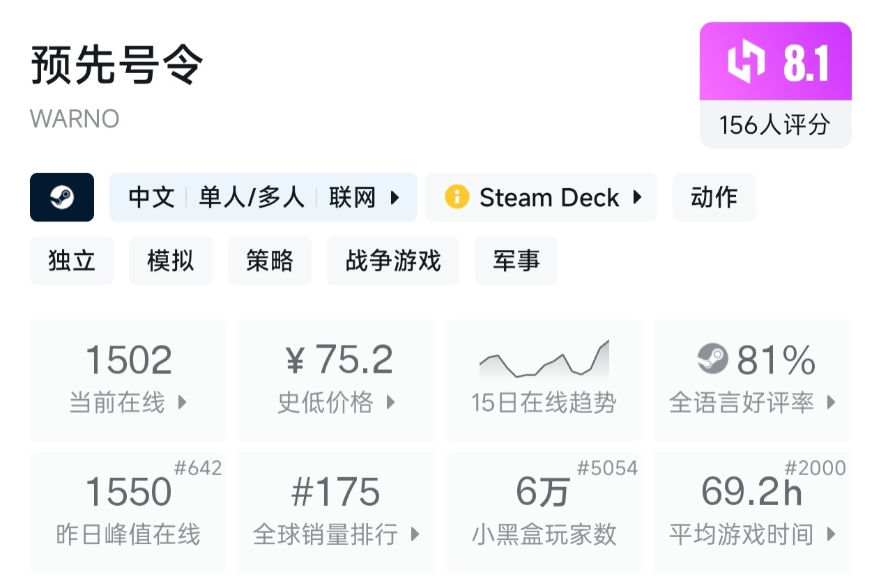Expand all-language review rate arrow
881x588 pixels.
tap(830, 403)
